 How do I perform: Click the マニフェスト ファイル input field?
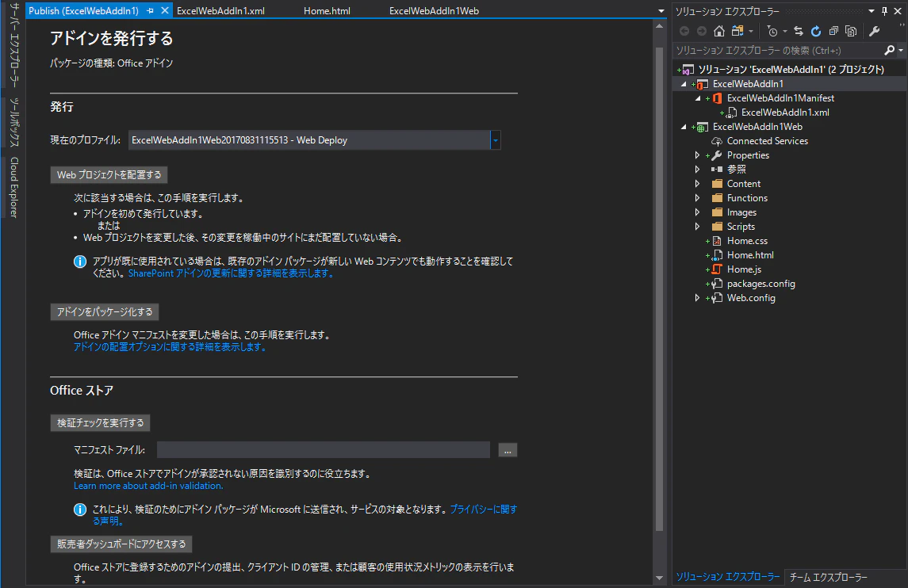pos(323,449)
